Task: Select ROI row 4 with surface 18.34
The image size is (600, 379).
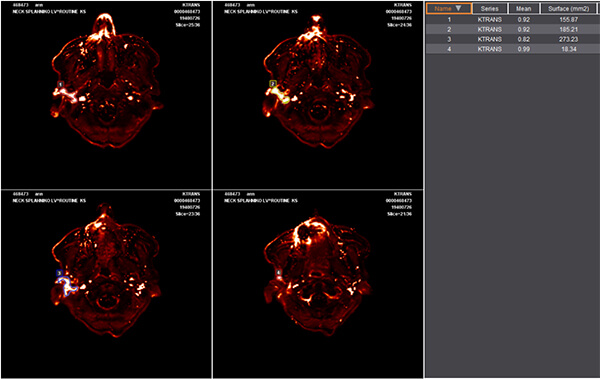Action: tap(513, 49)
